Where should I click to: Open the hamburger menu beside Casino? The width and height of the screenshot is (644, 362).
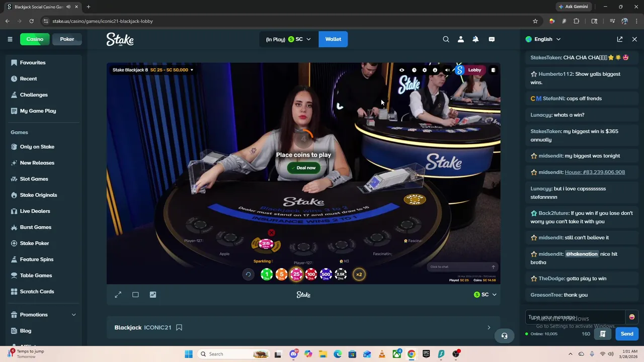point(10,39)
